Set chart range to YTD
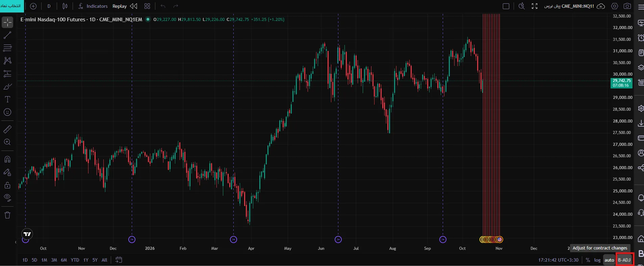The image size is (644, 266). click(x=75, y=260)
